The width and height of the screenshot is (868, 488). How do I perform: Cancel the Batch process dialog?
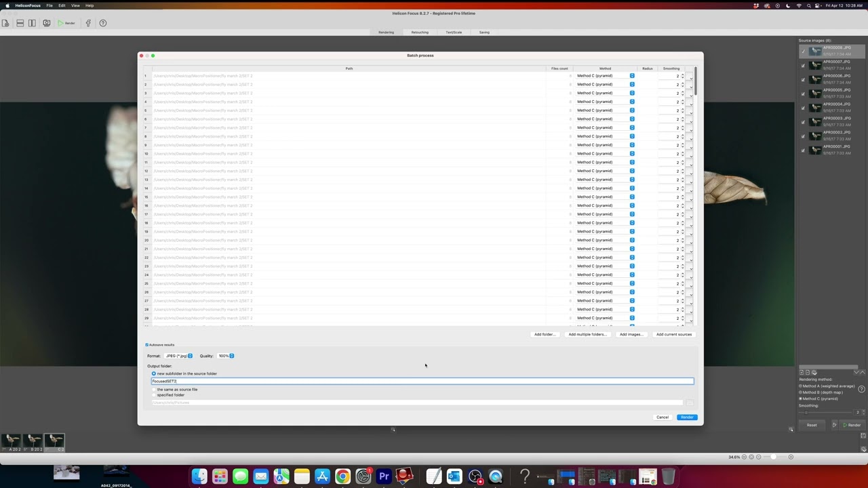click(x=663, y=418)
